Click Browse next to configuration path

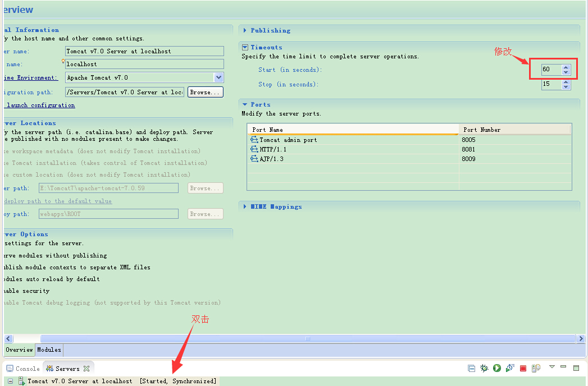coord(205,92)
